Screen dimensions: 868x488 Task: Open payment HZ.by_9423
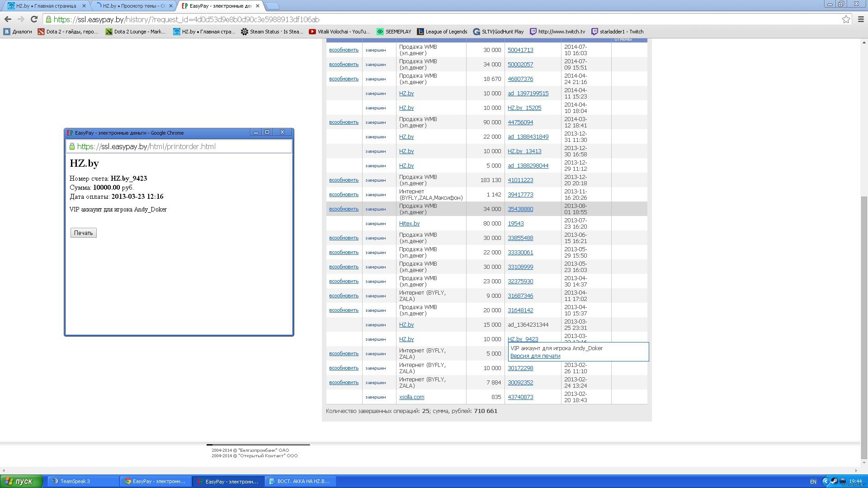523,339
